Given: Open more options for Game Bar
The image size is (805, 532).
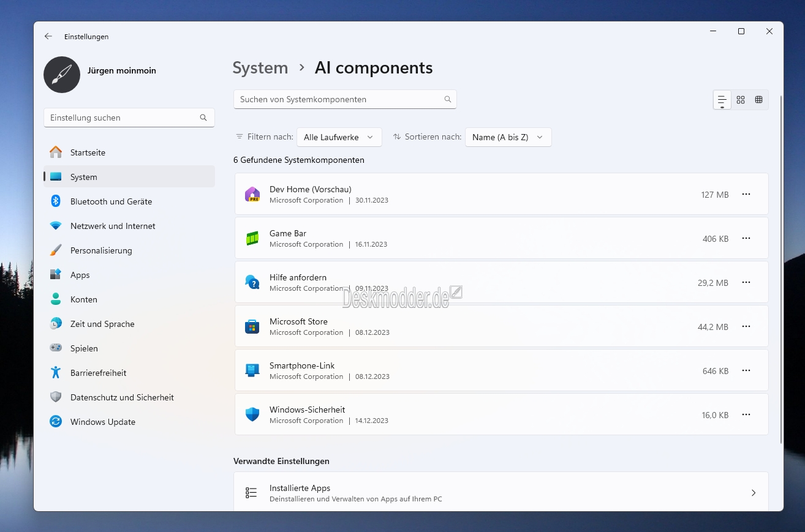Looking at the screenshot, I should (x=746, y=238).
